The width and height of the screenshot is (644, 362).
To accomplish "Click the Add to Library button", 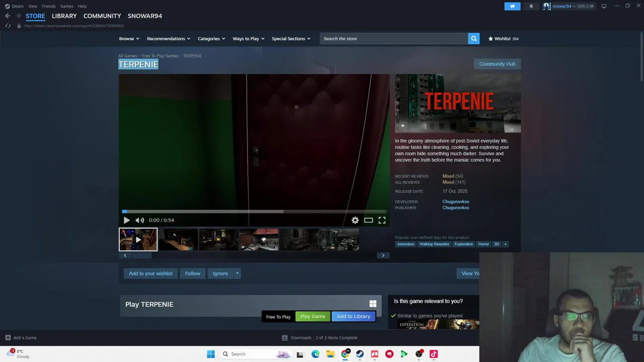I will coord(353,316).
